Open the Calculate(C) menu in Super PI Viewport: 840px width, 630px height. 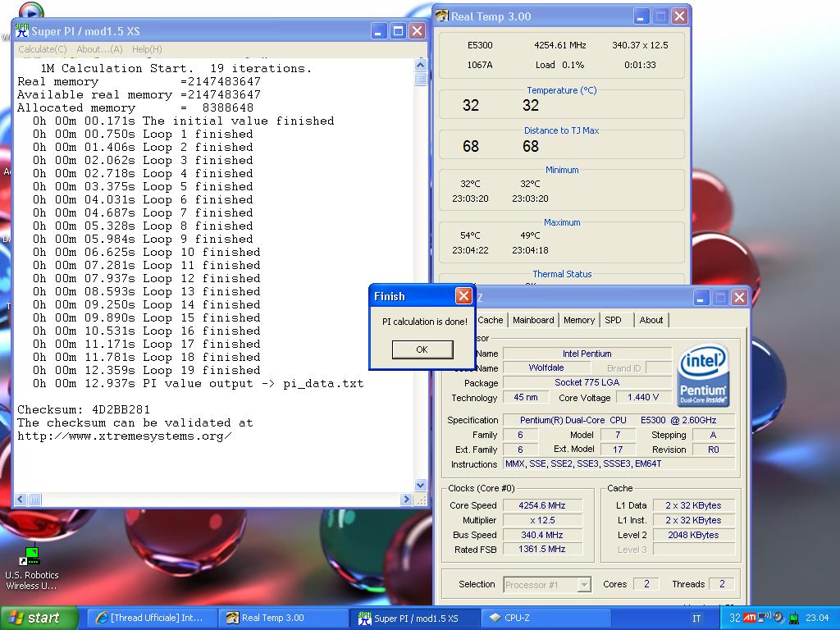pos(43,49)
